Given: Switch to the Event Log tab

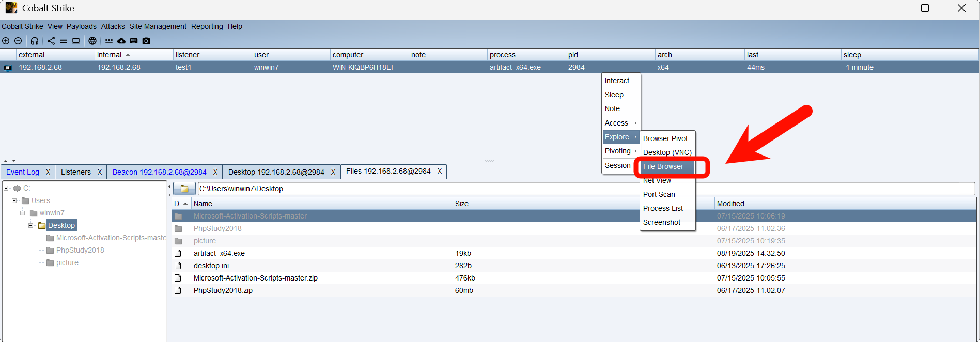Looking at the screenshot, I should (x=23, y=172).
